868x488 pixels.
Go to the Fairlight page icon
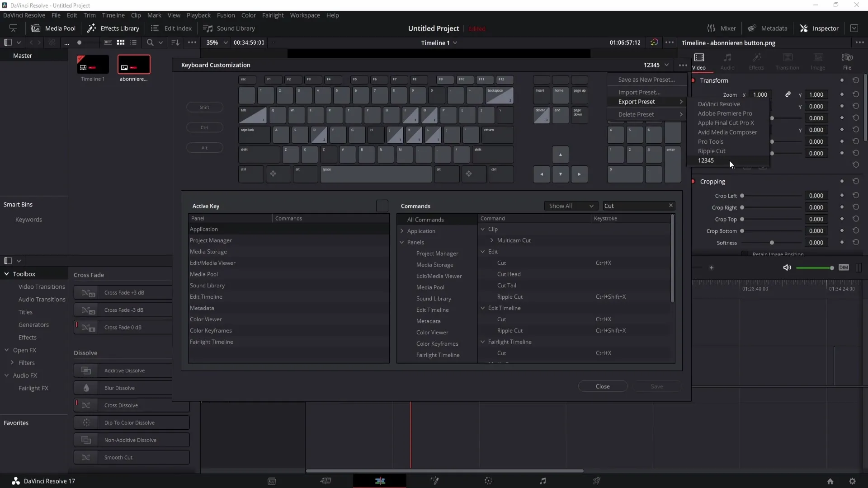[543, 481]
